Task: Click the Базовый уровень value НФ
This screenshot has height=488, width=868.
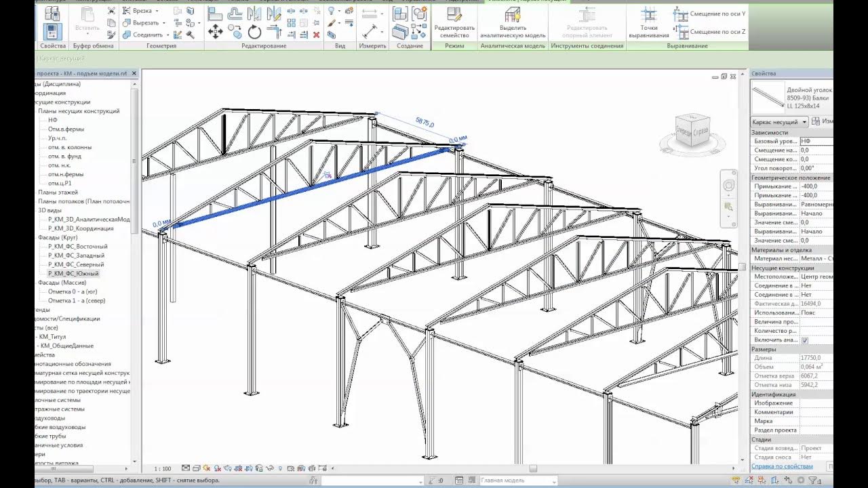Action: (x=816, y=141)
